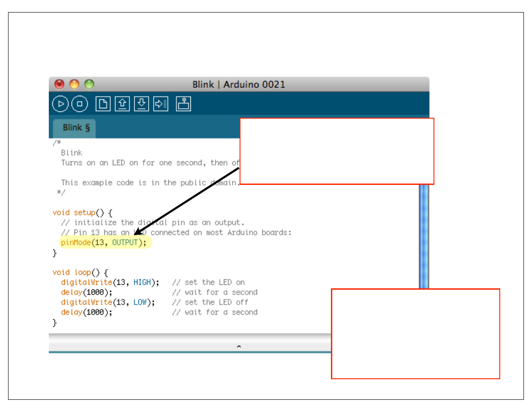Click the LOW keyword in digitalWrite

[140, 302]
